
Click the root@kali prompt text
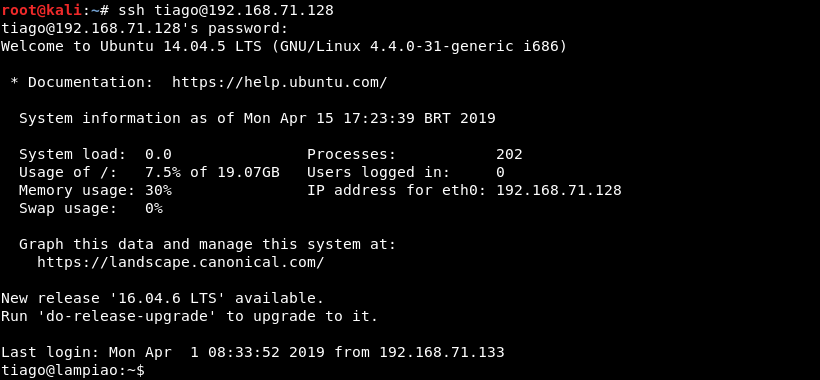coord(41,10)
